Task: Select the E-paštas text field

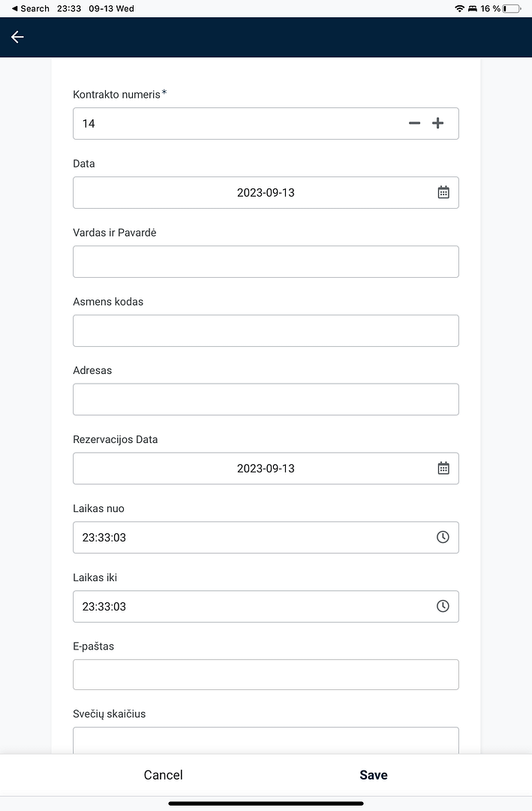Action: click(266, 674)
